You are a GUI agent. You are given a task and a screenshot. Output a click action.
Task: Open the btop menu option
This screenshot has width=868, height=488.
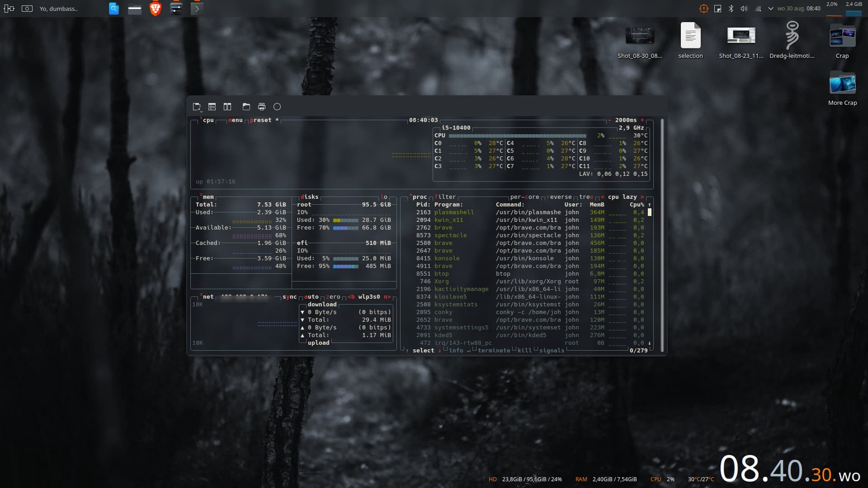point(236,120)
